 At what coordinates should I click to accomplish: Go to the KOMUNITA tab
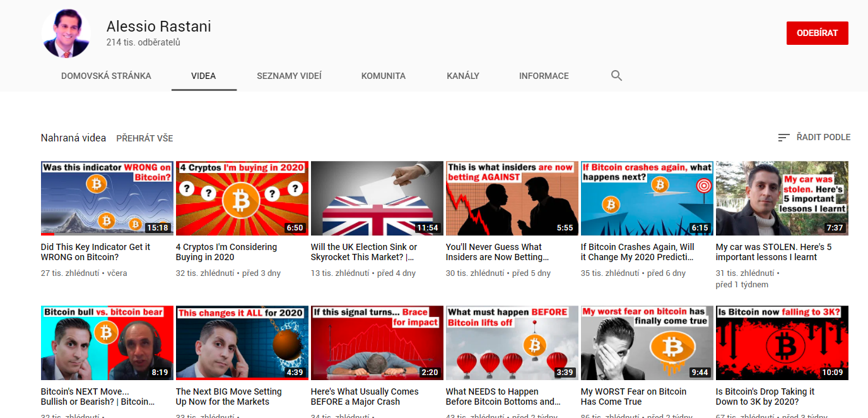[384, 76]
